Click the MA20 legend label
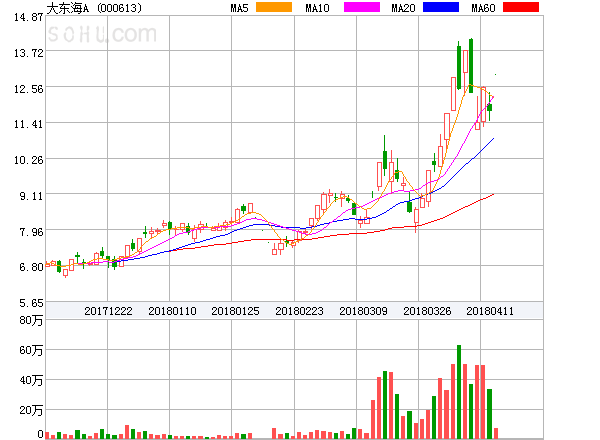The height and width of the screenshot is (440, 600). 403,8
